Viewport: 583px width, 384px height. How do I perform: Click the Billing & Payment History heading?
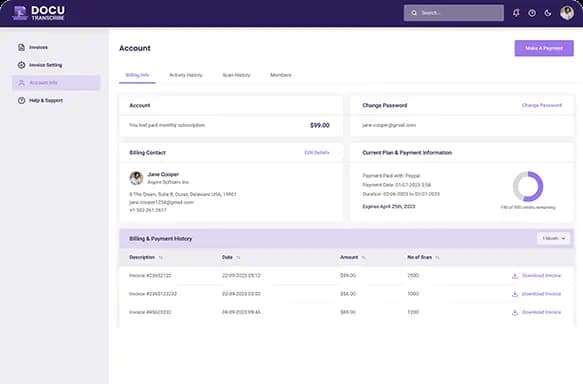tap(161, 239)
